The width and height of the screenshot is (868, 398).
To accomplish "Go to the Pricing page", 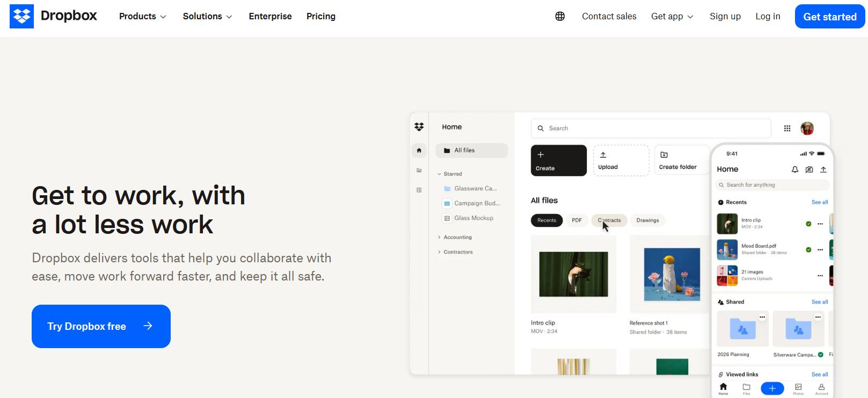I will click(321, 17).
